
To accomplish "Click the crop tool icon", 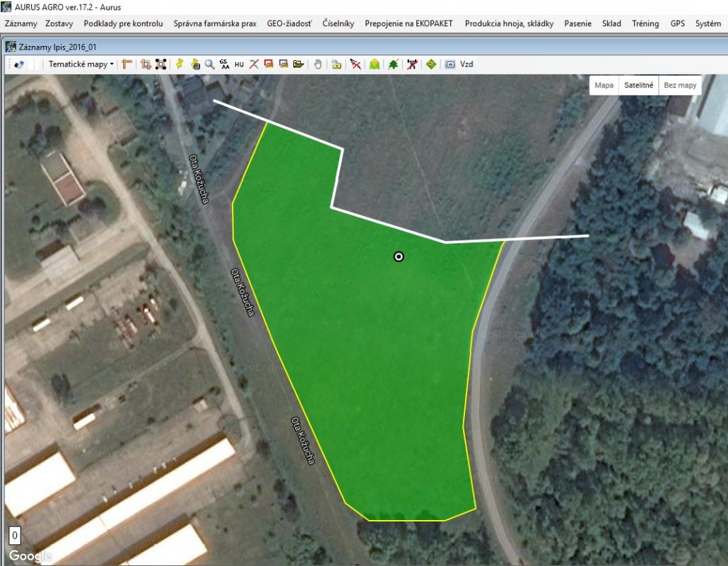I will (x=146, y=64).
